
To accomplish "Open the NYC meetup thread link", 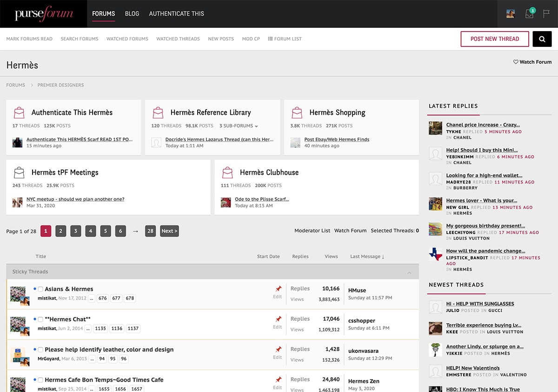I will click(75, 199).
